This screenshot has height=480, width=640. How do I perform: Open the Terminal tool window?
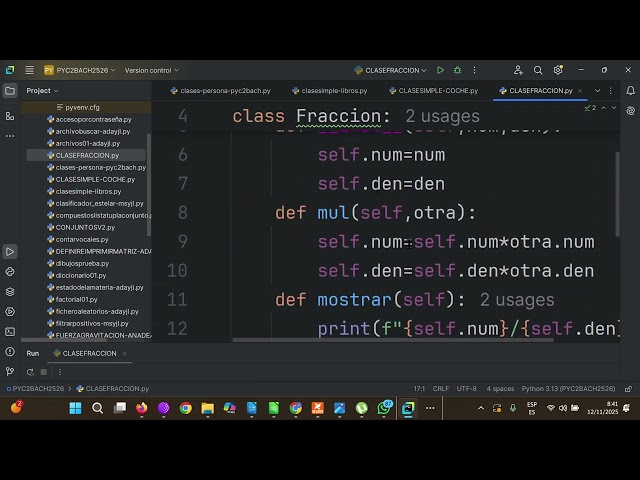[x=10, y=332]
